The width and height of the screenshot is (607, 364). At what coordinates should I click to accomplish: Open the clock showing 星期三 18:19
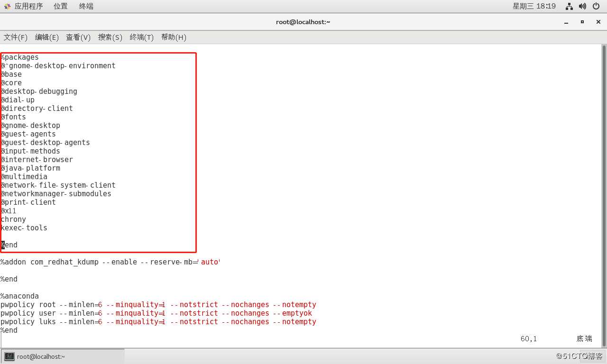534,6
